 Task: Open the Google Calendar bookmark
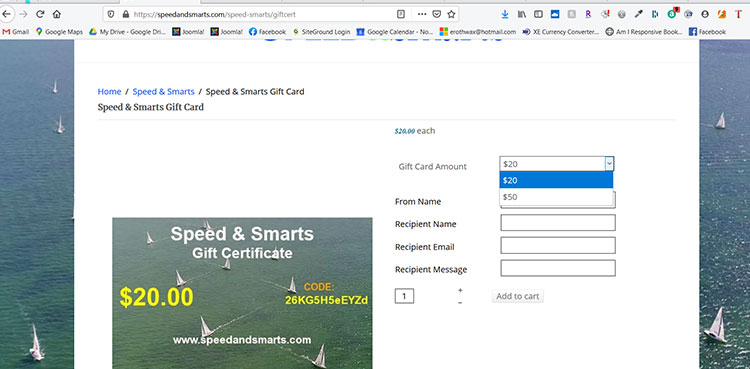[395, 32]
